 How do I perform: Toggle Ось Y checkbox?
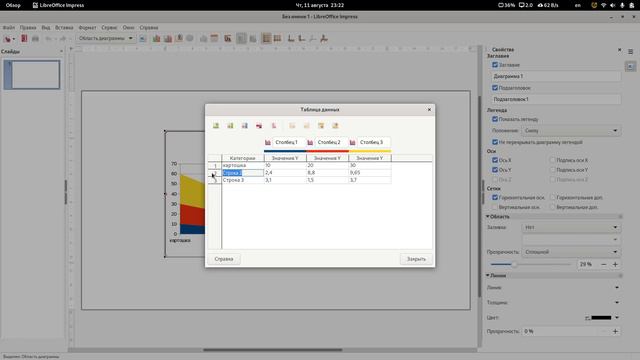[495, 170]
